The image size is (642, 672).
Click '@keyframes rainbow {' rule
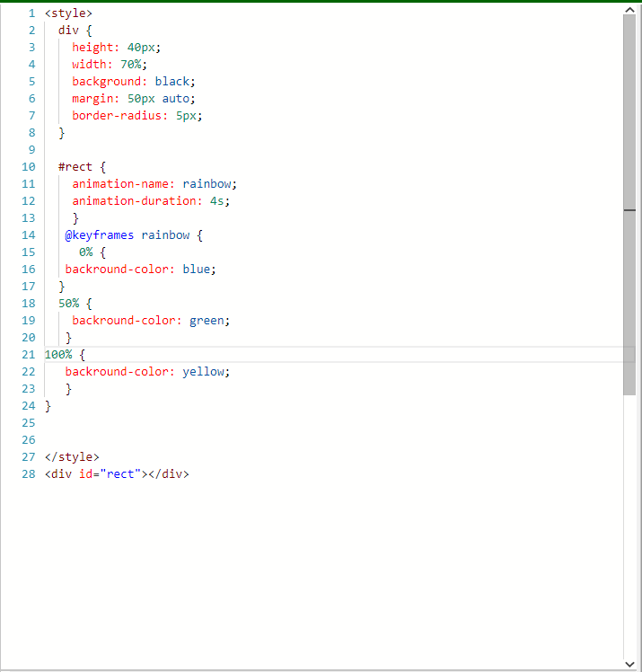(134, 235)
